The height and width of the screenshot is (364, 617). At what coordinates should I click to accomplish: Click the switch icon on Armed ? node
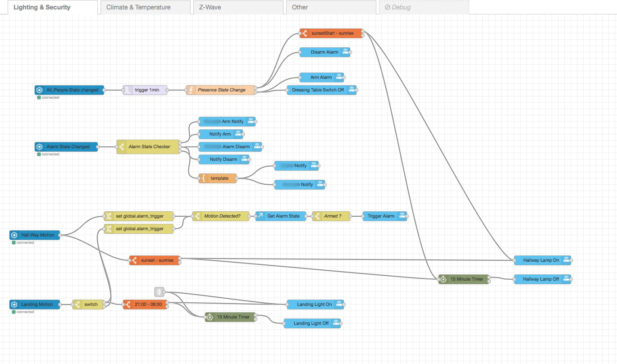click(x=317, y=216)
